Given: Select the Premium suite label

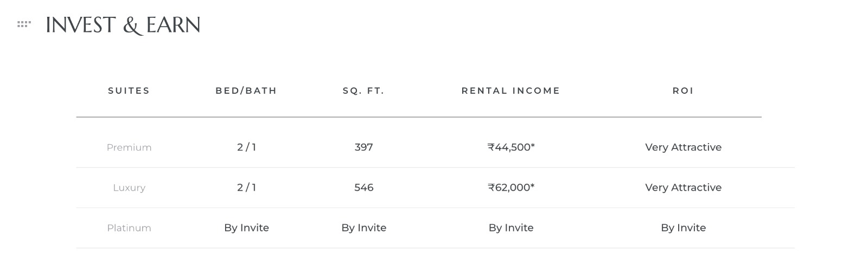Looking at the screenshot, I should coord(129,147).
